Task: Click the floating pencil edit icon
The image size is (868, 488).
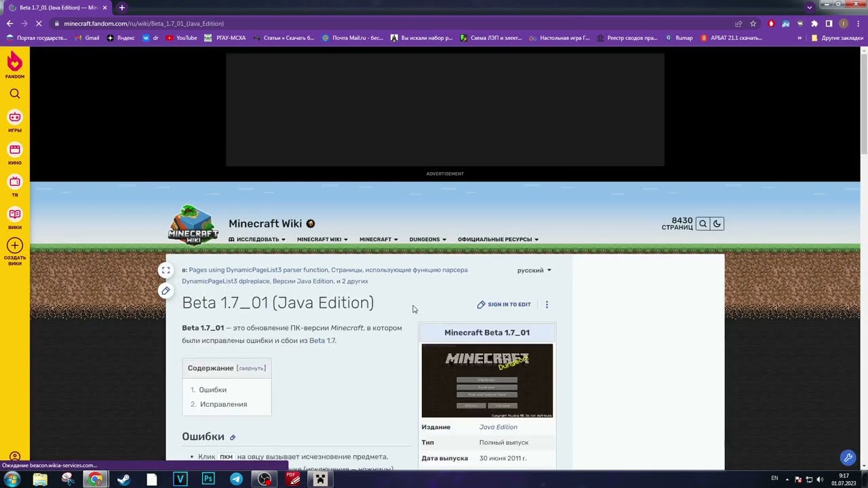Action: [165, 291]
